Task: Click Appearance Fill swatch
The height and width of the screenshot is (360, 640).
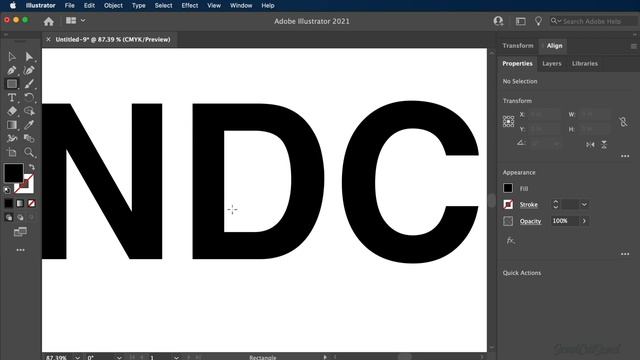Action: (x=508, y=188)
